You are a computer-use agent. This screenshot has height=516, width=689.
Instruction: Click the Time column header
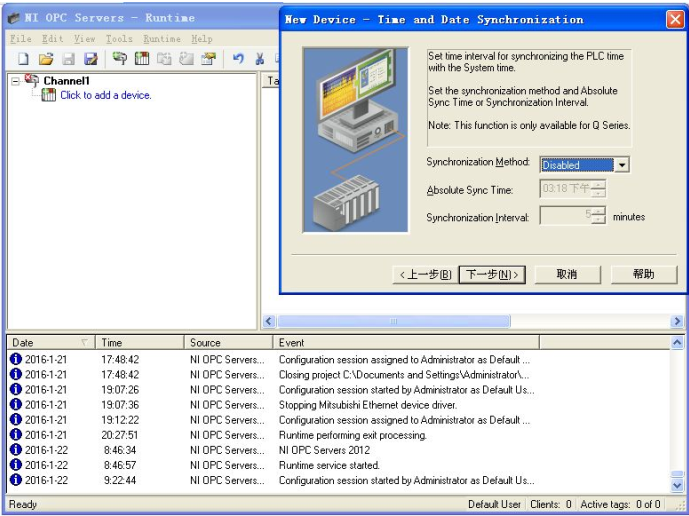(x=140, y=342)
